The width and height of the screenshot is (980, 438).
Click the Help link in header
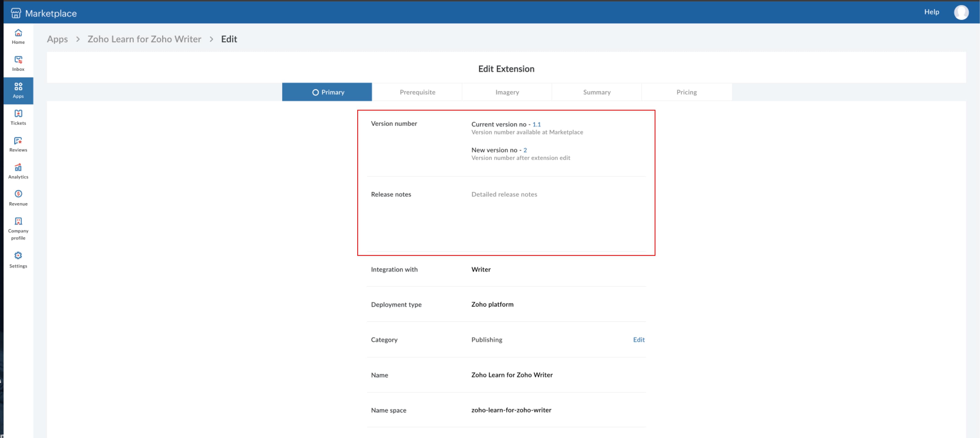coord(931,12)
